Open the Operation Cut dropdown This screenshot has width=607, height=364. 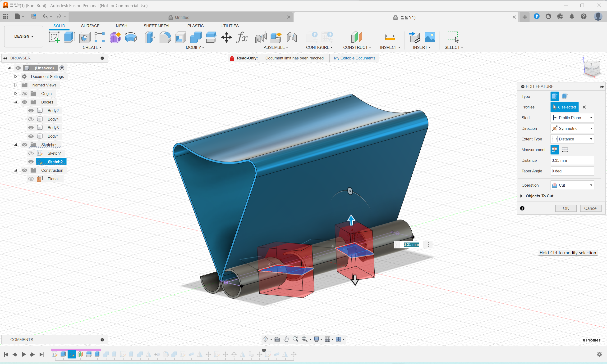pyautogui.click(x=572, y=185)
